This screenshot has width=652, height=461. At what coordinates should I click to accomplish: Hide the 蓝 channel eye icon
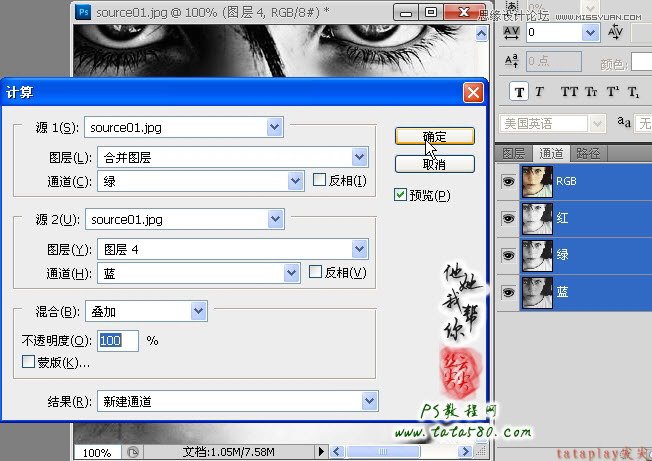click(508, 292)
